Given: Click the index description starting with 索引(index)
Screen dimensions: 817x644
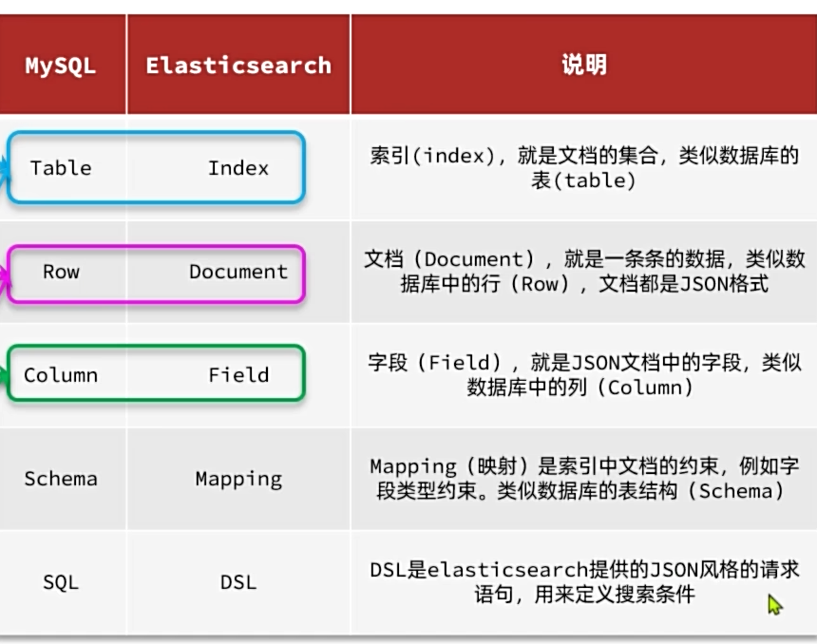Looking at the screenshot, I should pos(583,168).
